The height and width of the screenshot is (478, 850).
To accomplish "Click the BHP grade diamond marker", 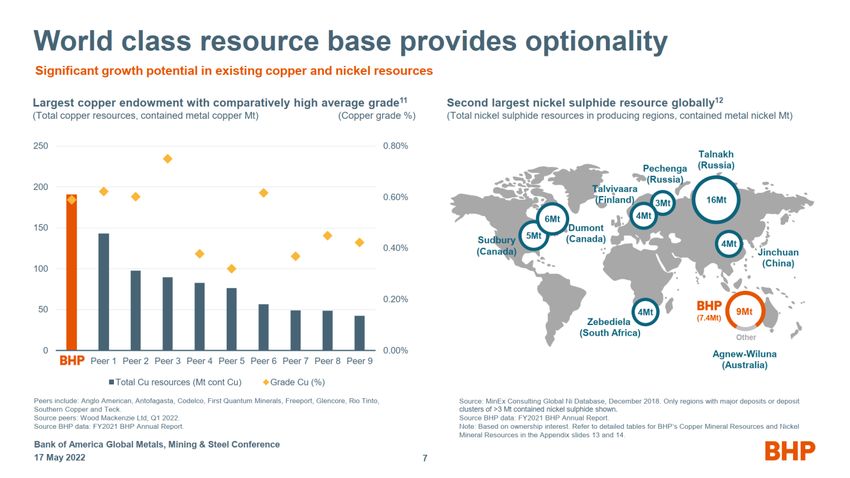I will click(x=72, y=200).
